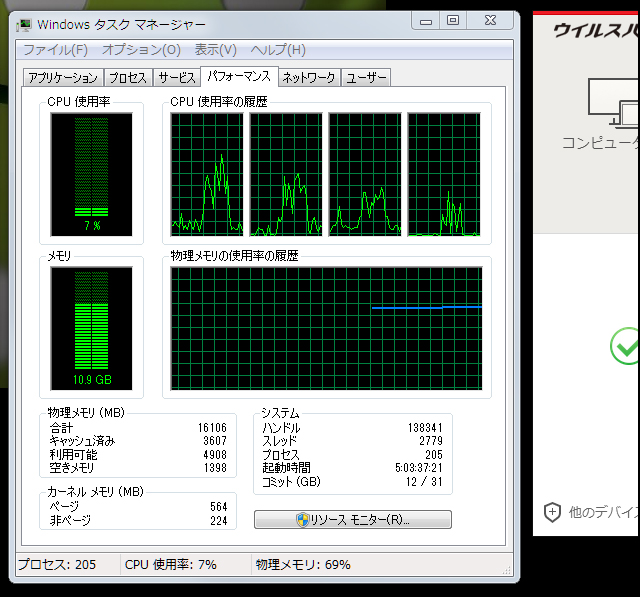The height and width of the screenshot is (597, 640).
Task: Go to the サービス tab
Action: pyautogui.click(x=176, y=78)
